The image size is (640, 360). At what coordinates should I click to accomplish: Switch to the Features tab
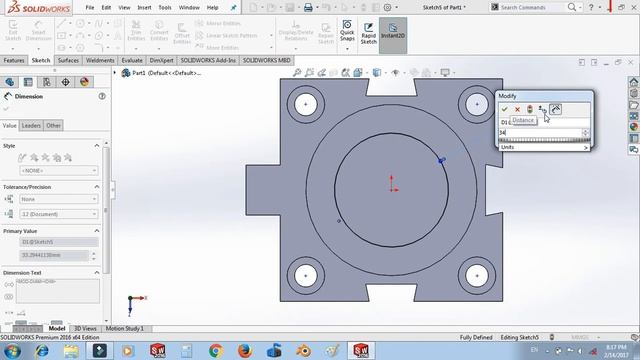[14, 60]
